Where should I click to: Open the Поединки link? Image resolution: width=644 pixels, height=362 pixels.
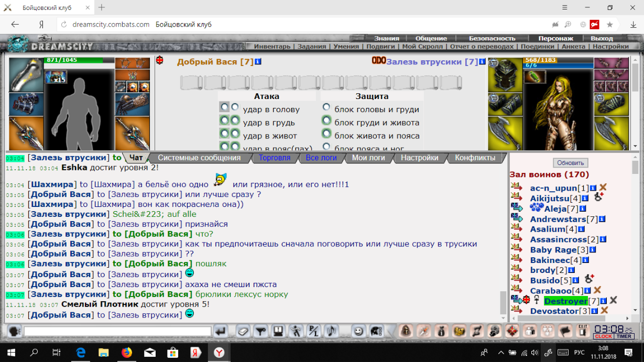pos(539,46)
